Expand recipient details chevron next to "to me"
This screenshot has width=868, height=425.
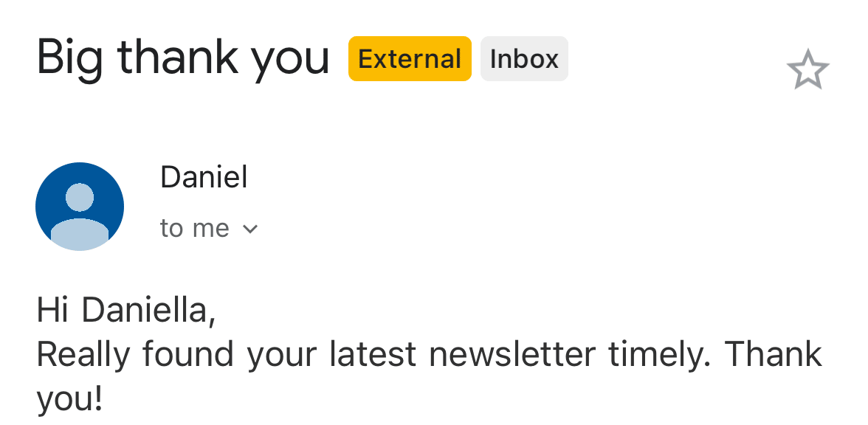[250, 229]
